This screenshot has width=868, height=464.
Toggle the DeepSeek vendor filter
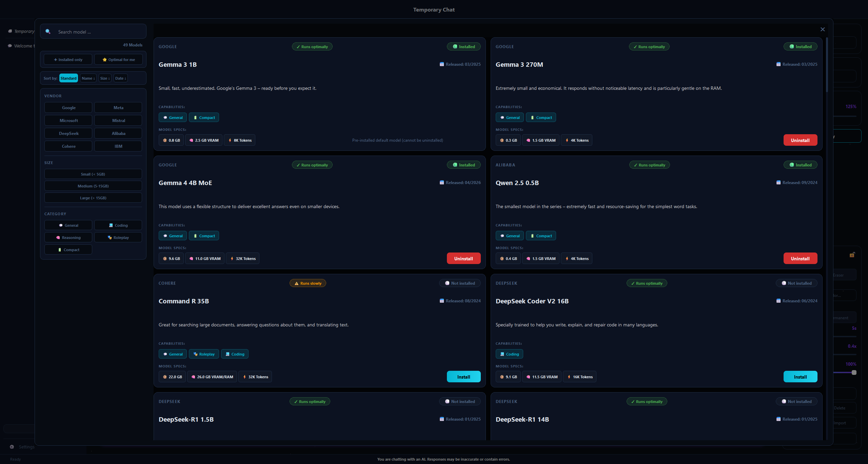68,133
